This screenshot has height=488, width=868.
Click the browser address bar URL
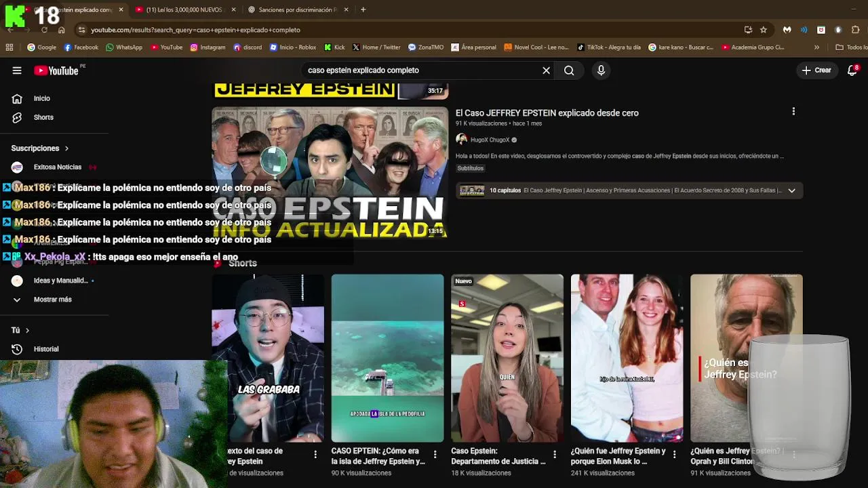195,30
